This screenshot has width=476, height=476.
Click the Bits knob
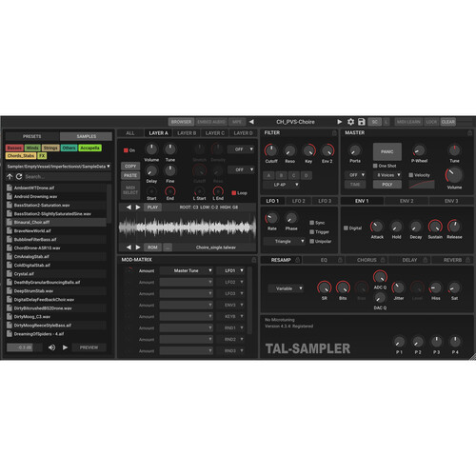point(343,288)
